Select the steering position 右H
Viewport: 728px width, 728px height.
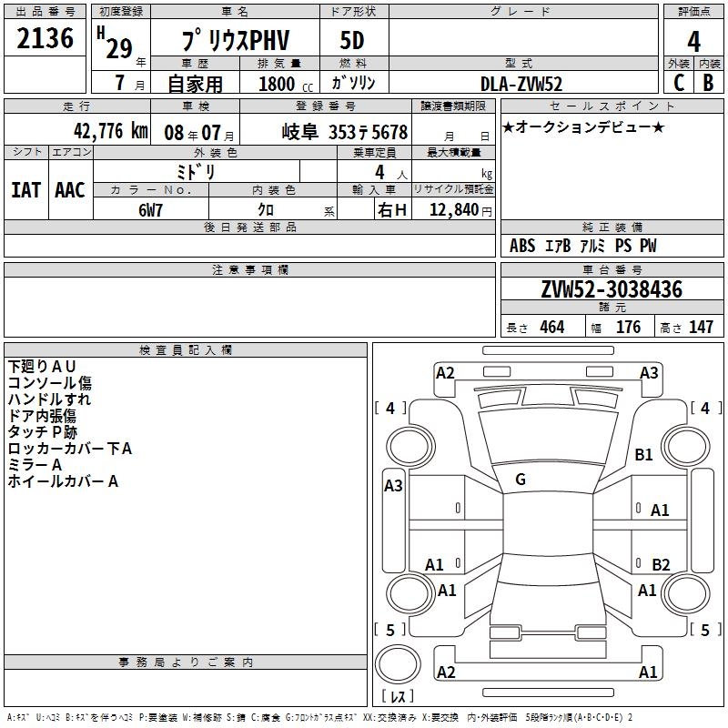[x=392, y=210]
